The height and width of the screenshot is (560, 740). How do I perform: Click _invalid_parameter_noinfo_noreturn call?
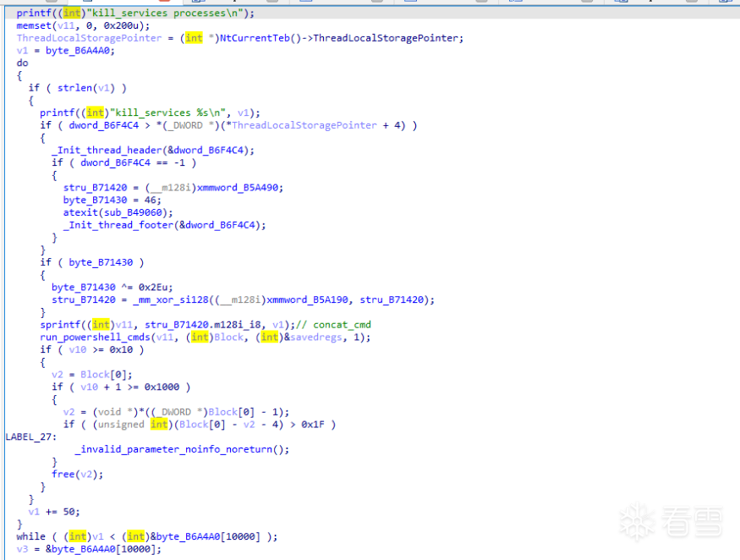173,449
